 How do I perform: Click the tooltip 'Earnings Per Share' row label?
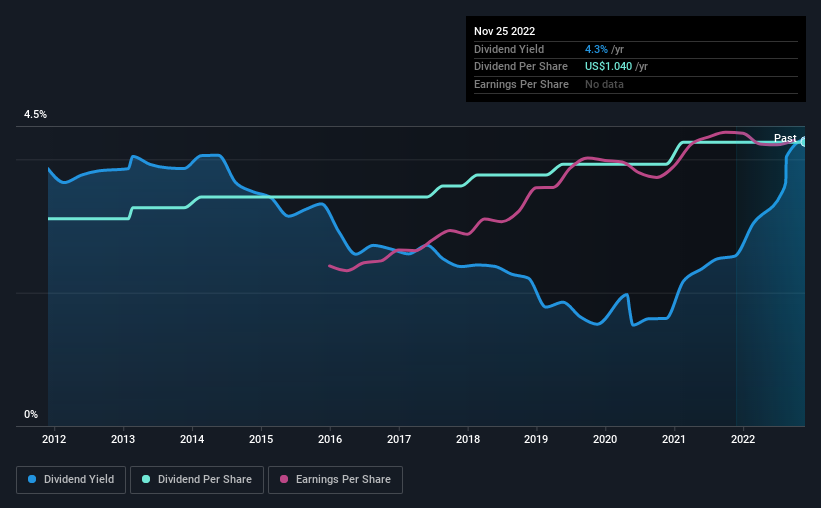point(521,84)
